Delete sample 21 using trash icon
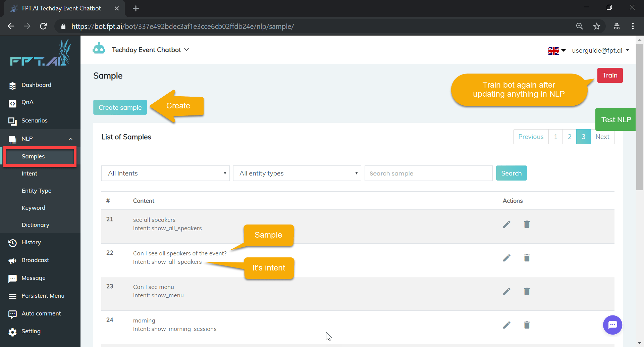 pyautogui.click(x=527, y=224)
